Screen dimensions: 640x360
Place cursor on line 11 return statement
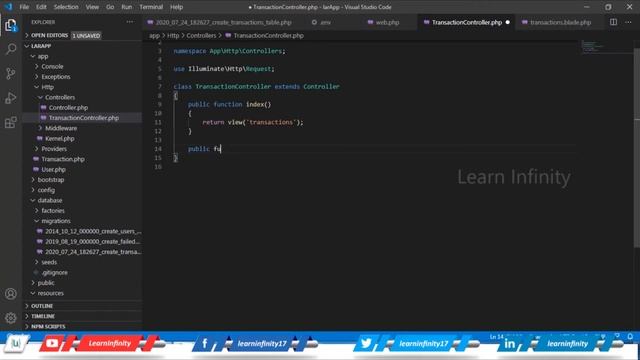[x=253, y=122]
